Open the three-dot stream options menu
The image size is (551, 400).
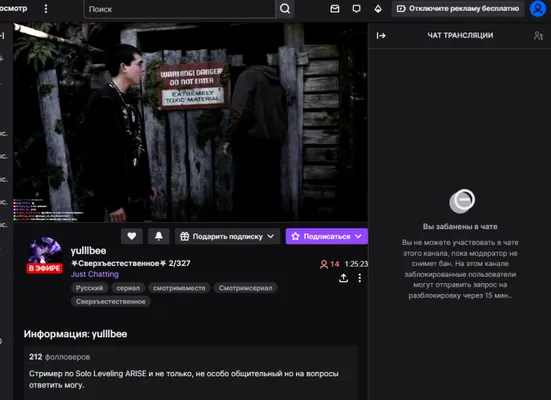(359, 278)
